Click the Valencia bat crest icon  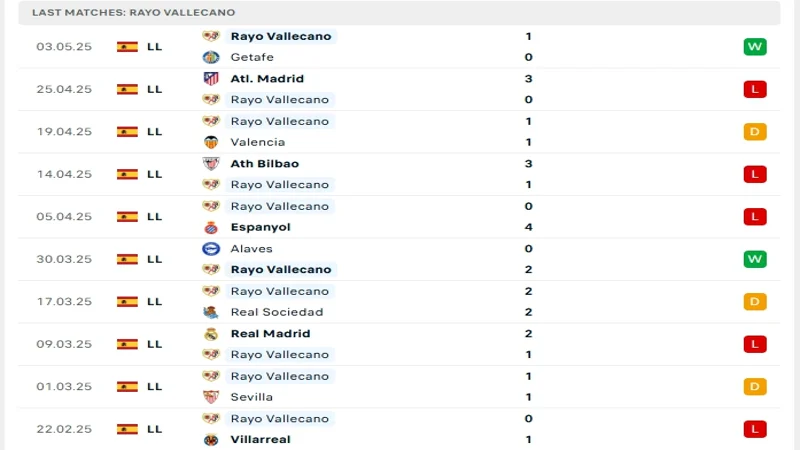(x=211, y=142)
